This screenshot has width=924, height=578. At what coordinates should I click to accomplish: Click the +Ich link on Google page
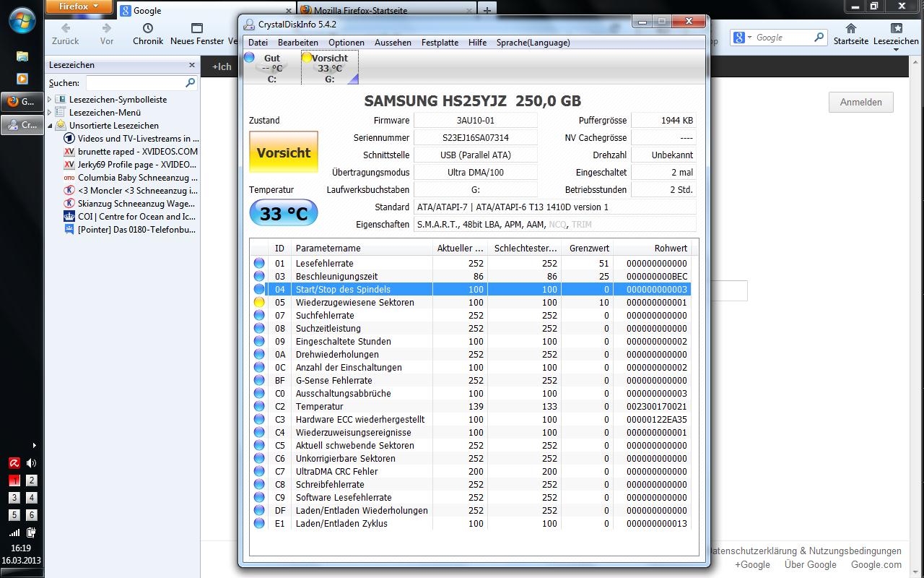pyautogui.click(x=222, y=66)
